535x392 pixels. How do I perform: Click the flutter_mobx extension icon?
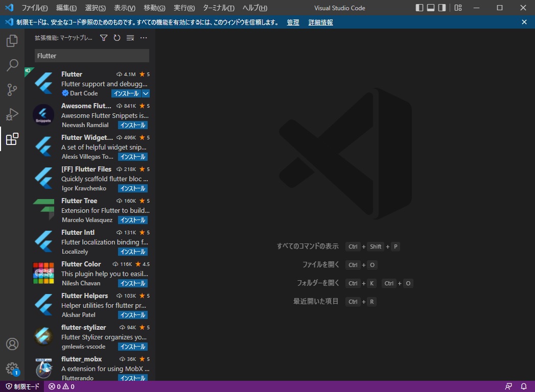(x=43, y=368)
